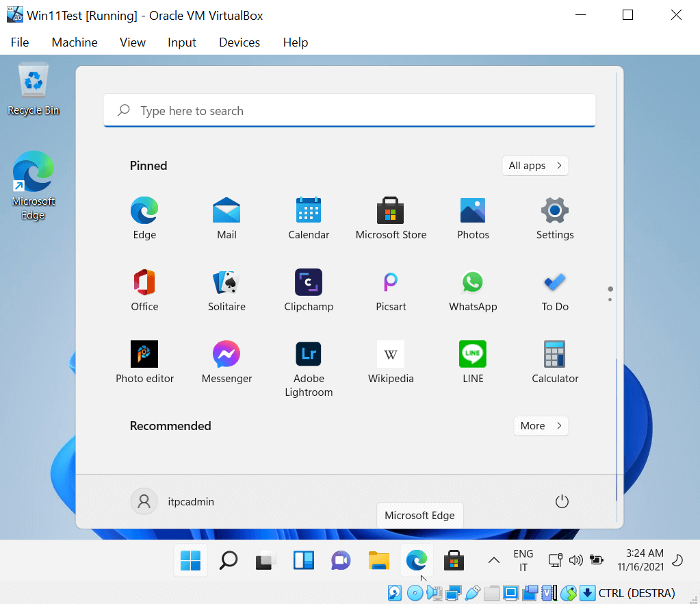Launch the Office app
Viewport: 700px width, 604px height.
pyautogui.click(x=144, y=290)
